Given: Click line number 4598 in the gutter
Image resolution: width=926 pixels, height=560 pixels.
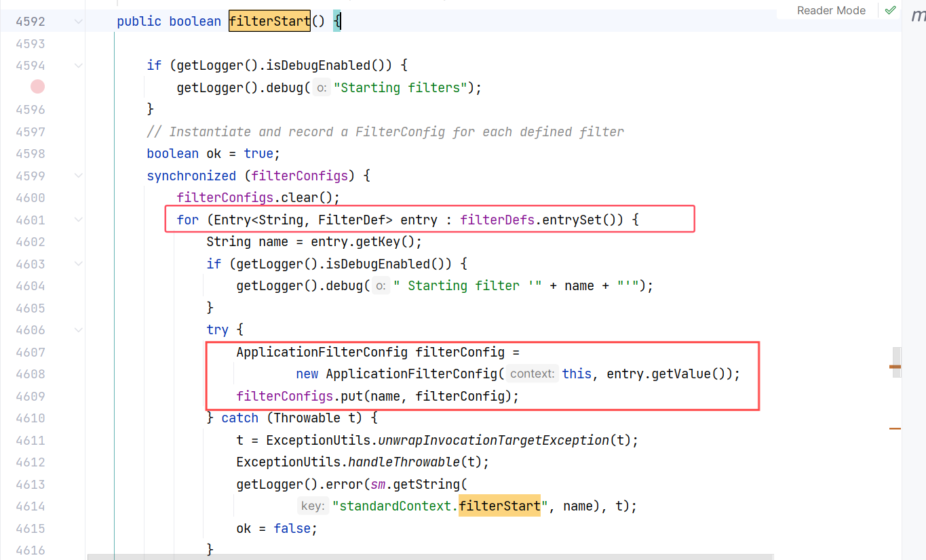Looking at the screenshot, I should [x=31, y=154].
